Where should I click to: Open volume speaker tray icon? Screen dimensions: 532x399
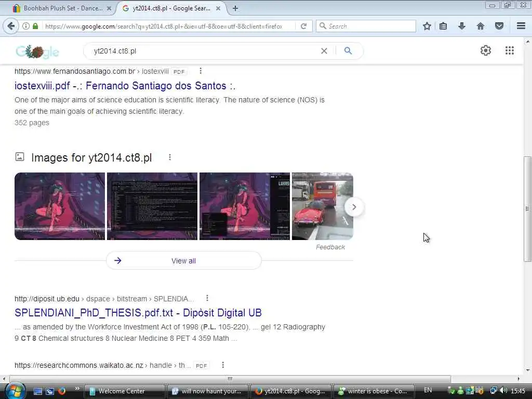(503, 391)
